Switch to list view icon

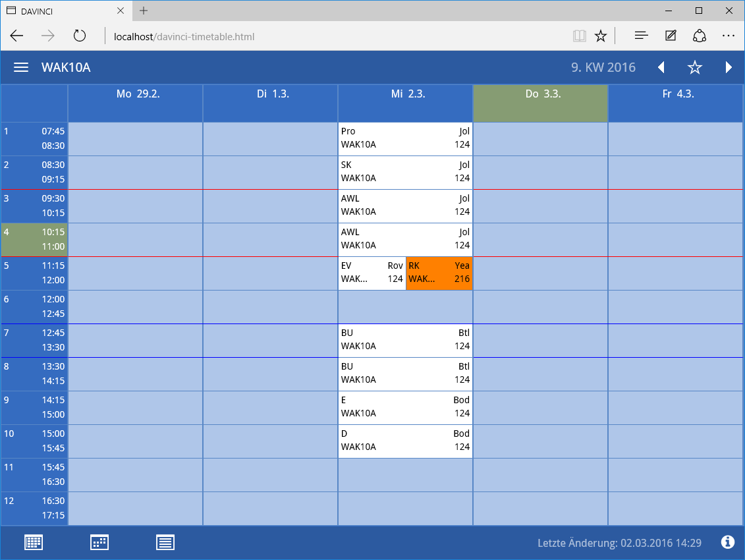[165, 543]
